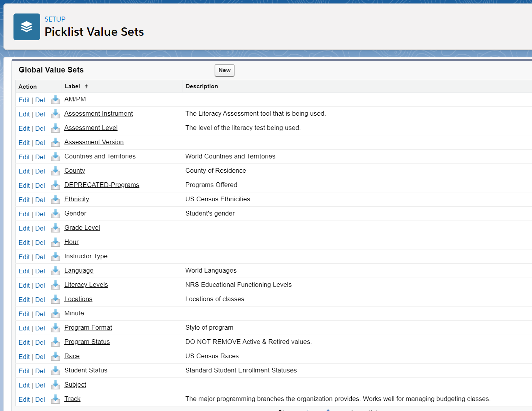532x411 pixels.
Task: Click the export icon next to Literacy Levels
Action: pos(55,285)
